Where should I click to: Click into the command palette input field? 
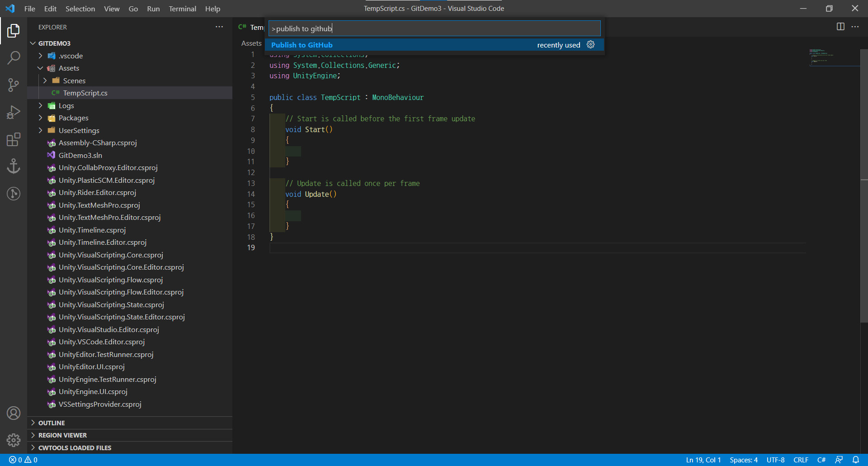[434, 29]
